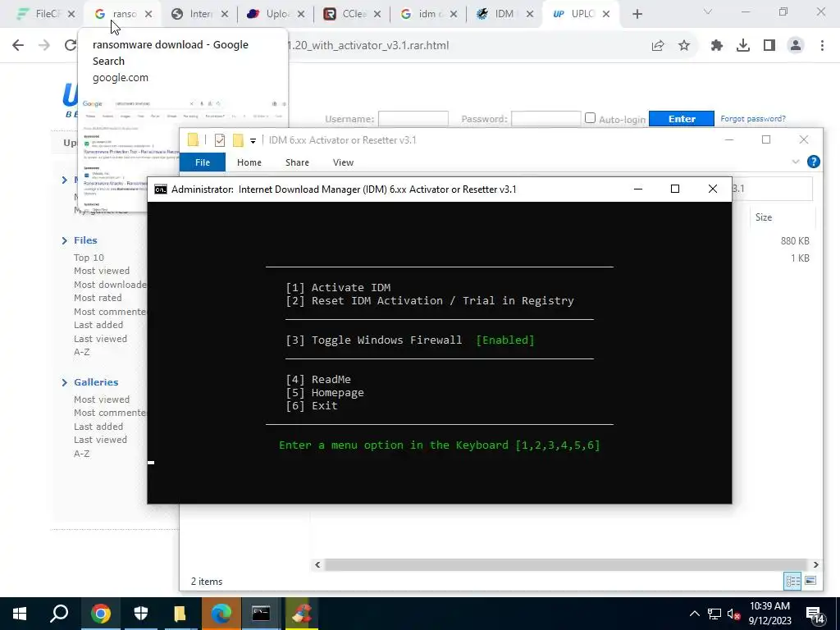
Task: Click the Windows Start button
Action: (20, 614)
